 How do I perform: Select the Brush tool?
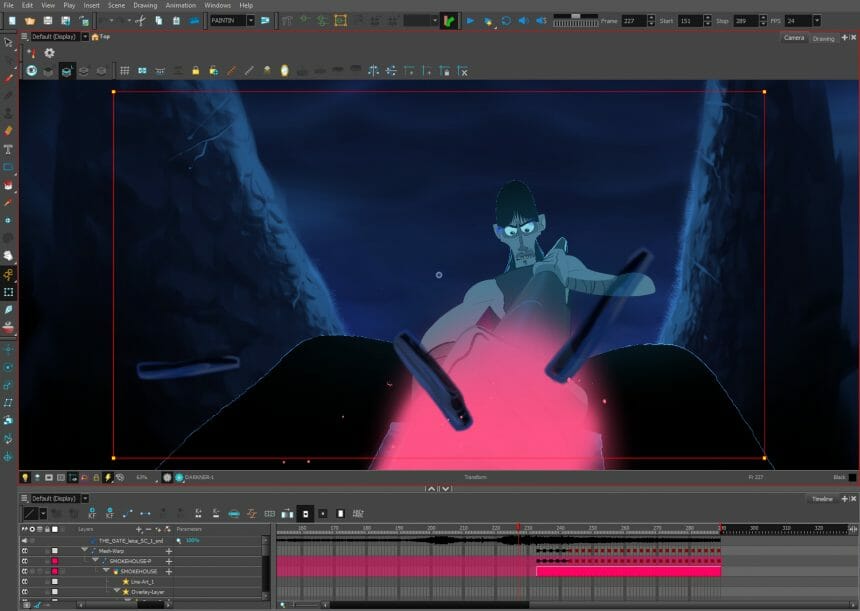(x=9, y=77)
